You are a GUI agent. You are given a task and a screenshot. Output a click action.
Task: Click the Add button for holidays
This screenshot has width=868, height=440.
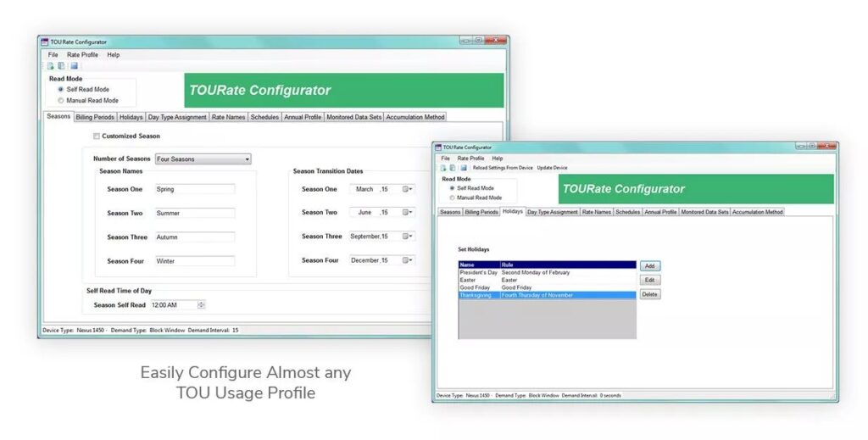tap(650, 266)
